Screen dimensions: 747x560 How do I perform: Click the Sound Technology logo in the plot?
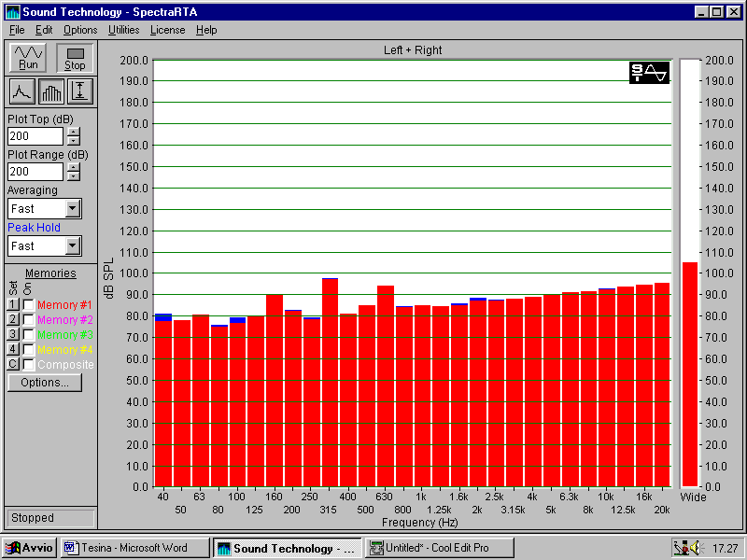[649, 73]
